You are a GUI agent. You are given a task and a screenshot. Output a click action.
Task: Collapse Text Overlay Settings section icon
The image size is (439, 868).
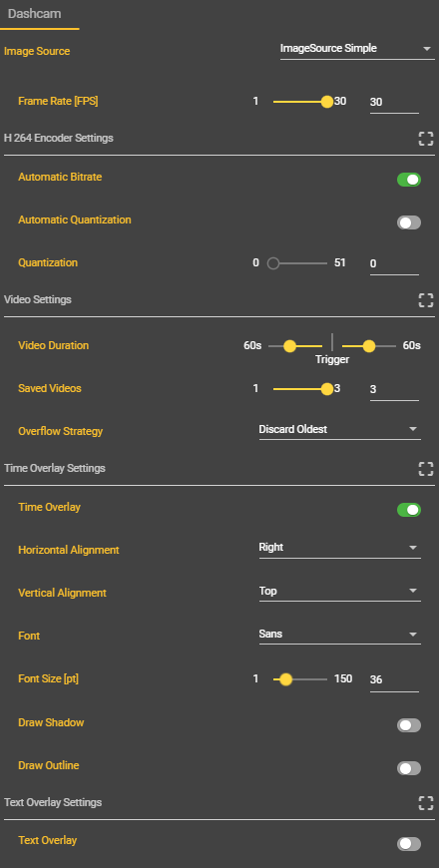pyautogui.click(x=426, y=803)
